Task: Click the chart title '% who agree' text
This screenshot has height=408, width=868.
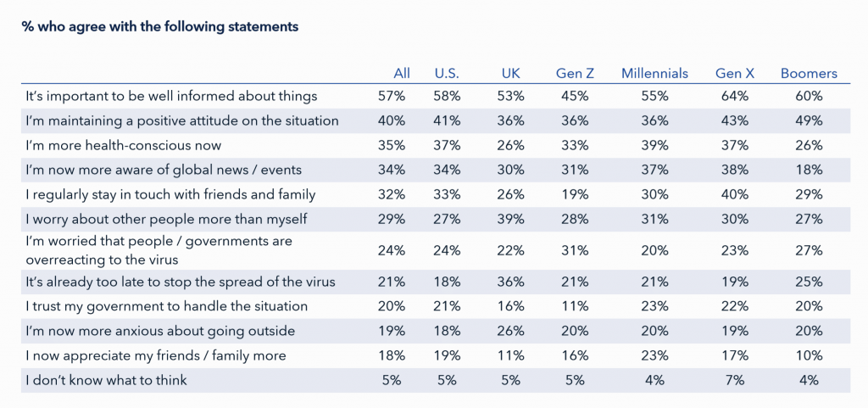Action: pos(159,26)
